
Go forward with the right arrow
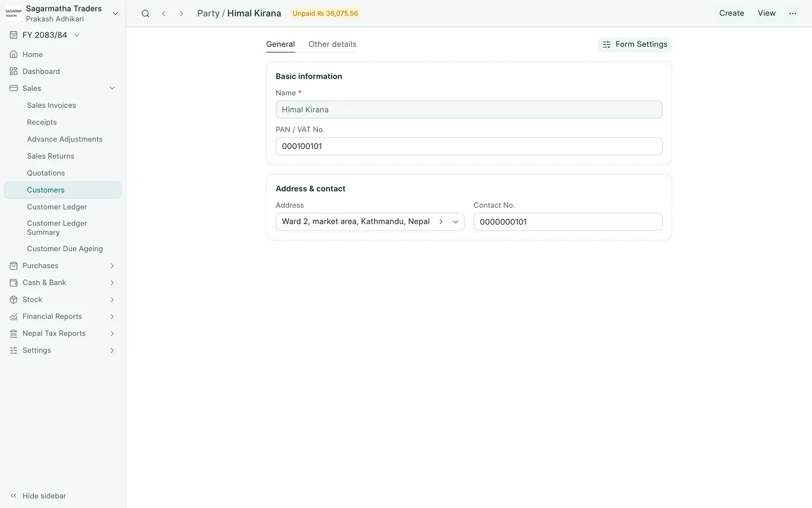[x=182, y=14]
